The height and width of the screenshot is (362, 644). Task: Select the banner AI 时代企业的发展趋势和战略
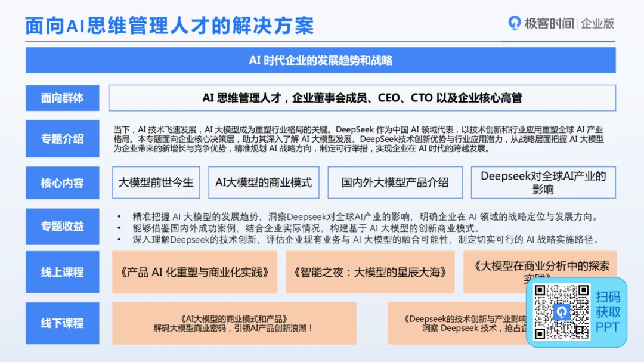pos(321,60)
